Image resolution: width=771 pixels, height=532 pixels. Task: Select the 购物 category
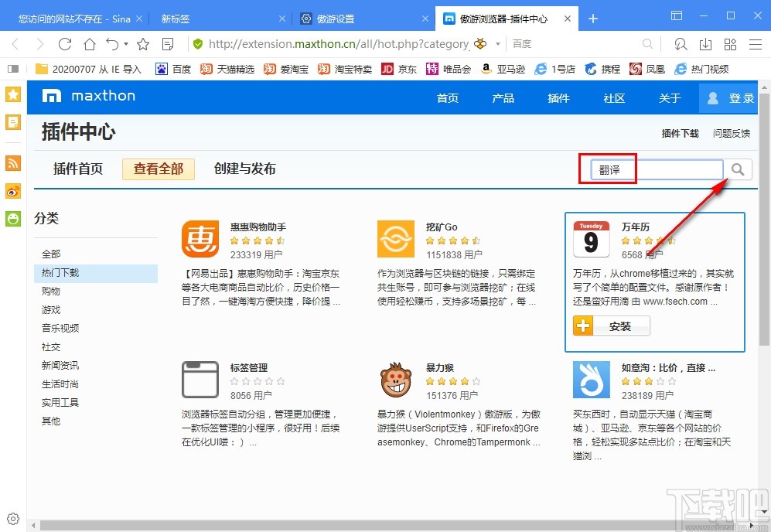[x=51, y=291]
